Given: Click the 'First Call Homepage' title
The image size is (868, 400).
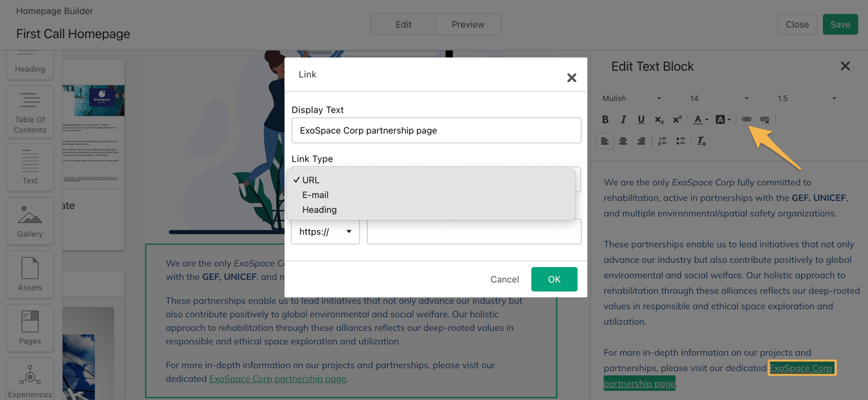Looking at the screenshot, I should point(73,34).
